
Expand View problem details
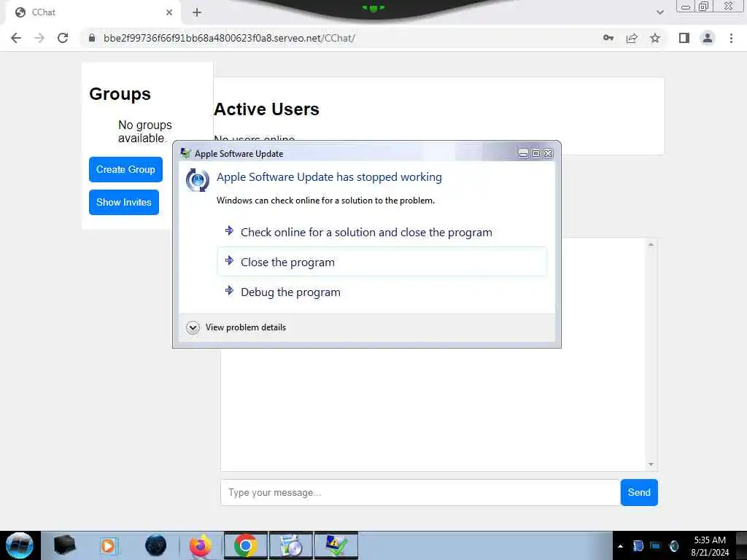236,327
